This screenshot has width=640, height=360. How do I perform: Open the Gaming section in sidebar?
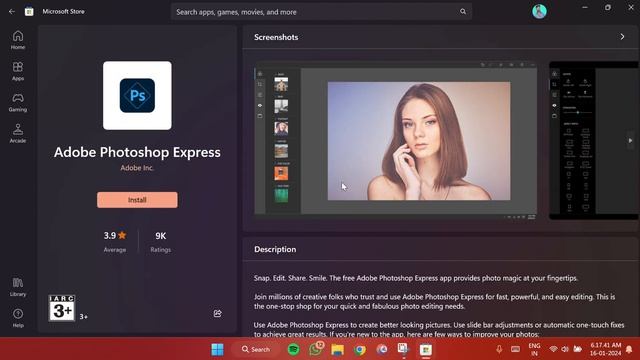(x=18, y=102)
